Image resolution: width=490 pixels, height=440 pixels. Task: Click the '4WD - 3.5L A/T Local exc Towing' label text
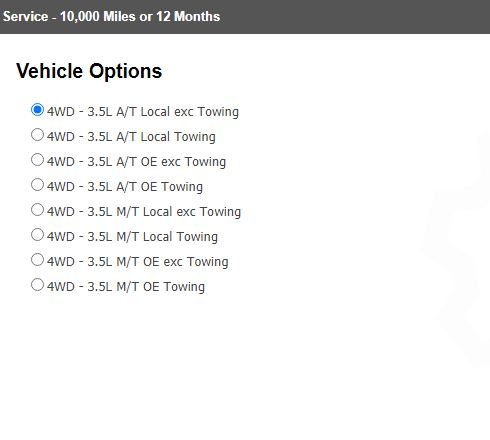click(x=143, y=112)
